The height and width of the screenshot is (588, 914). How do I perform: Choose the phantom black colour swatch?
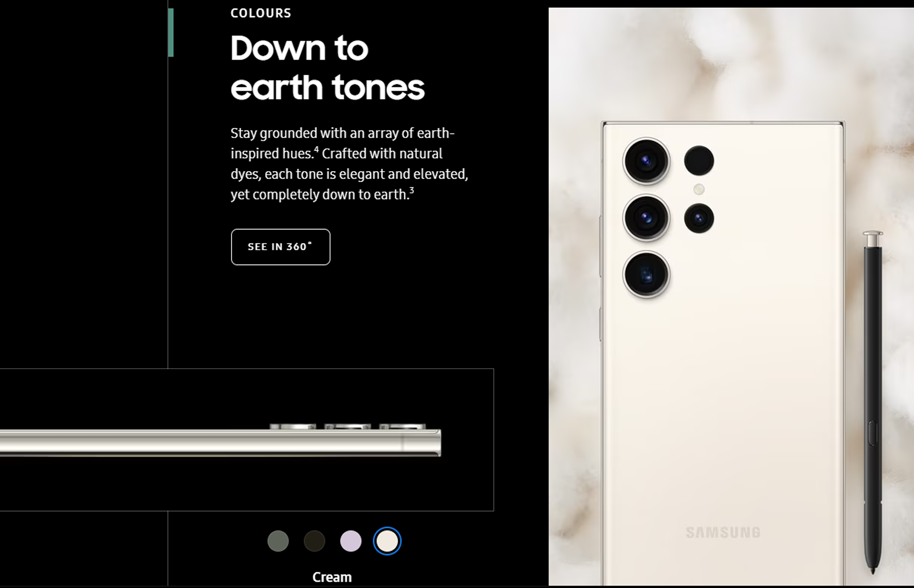point(314,541)
